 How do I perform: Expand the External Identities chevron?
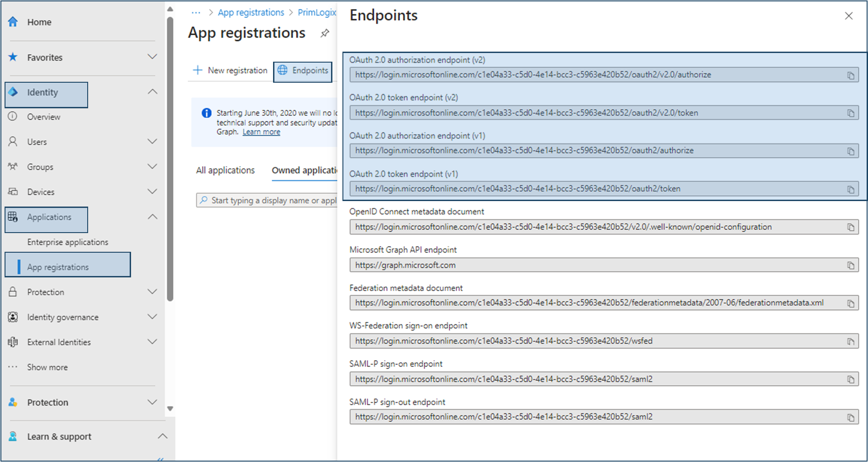coord(153,341)
